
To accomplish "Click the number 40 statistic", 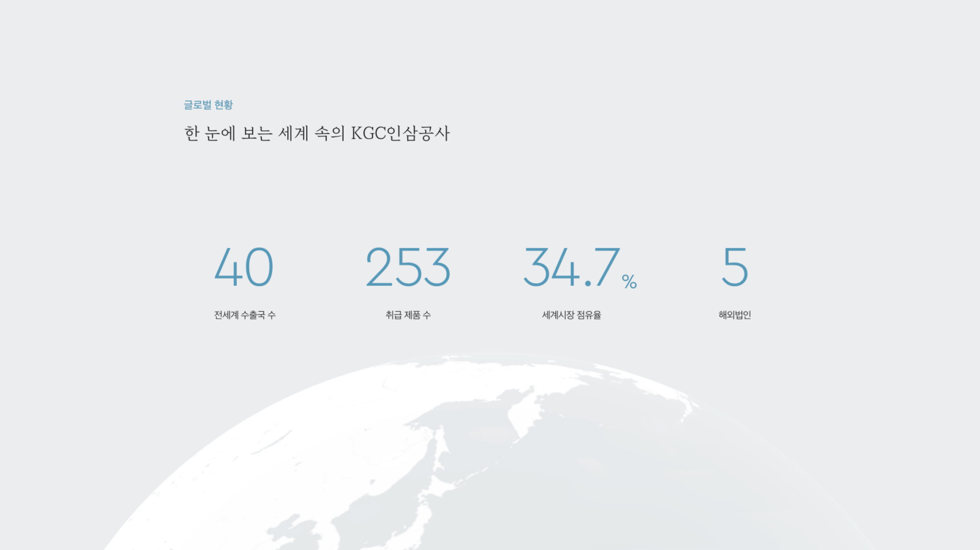I will point(244,267).
